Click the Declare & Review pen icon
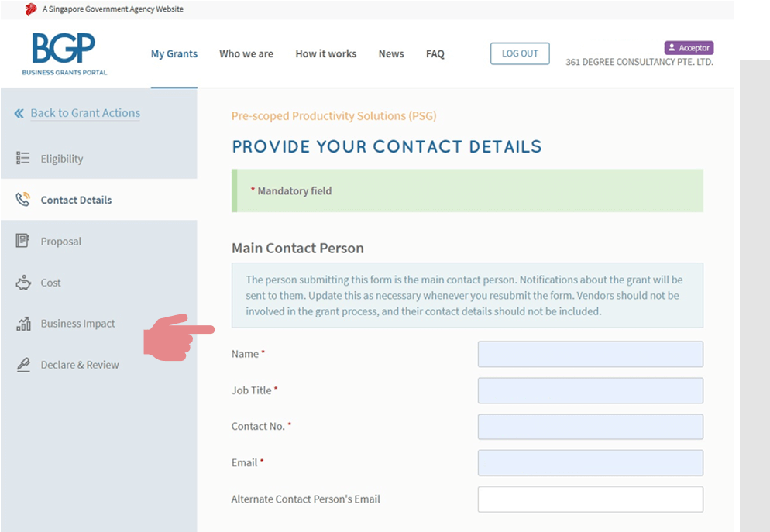Screen dimensions: 770x532 click(22, 365)
